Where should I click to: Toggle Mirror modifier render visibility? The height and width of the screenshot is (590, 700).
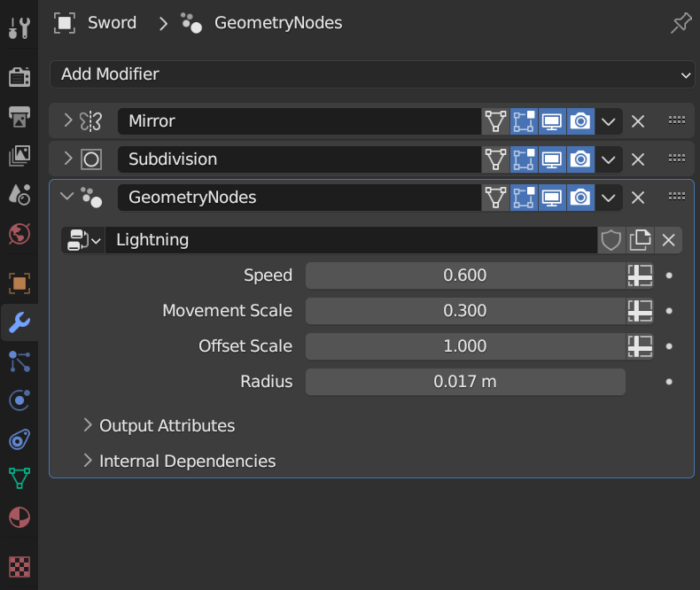pyautogui.click(x=580, y=121)
